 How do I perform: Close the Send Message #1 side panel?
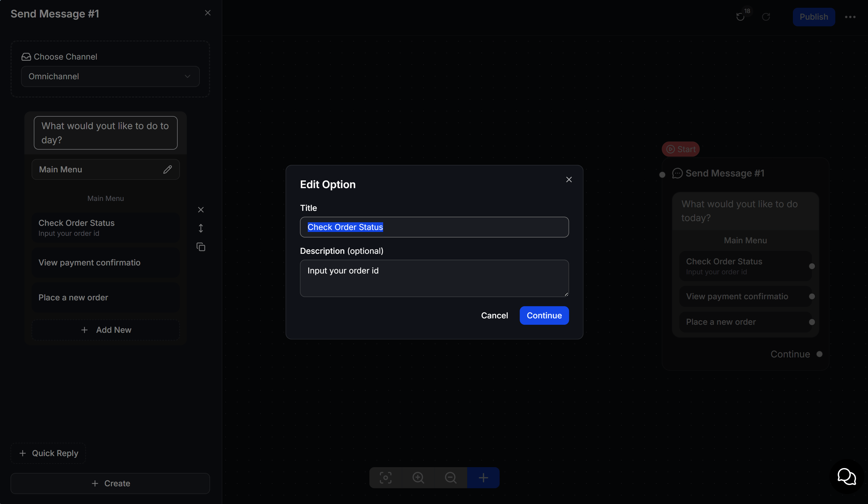click(x=208, y=13)
